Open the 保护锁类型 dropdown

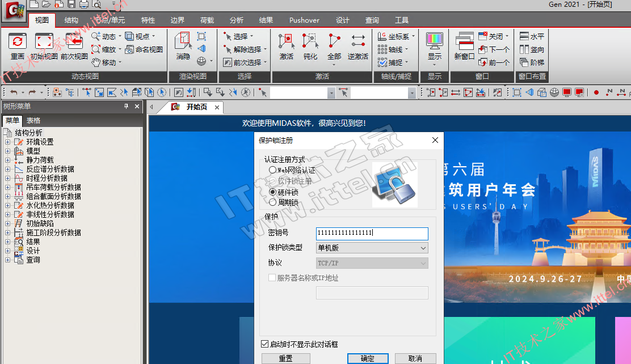(x=372, y=248)
